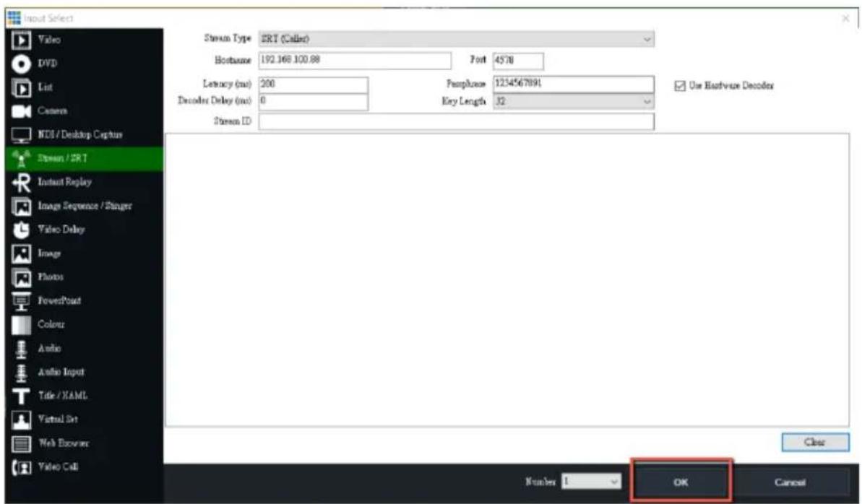The image size is (862, 504).
Task: Open the List input icon
Action: tap(22, 87)
